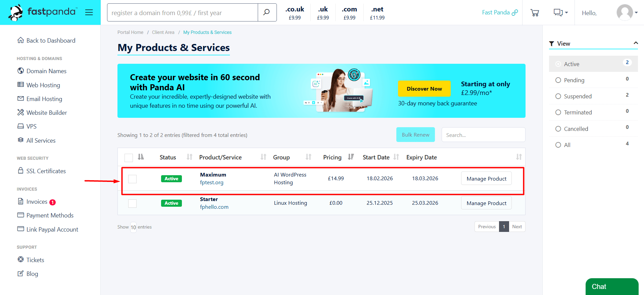Viewport: 644px width, 295px height.
Task: Click Manage Product for fphello.com
Action: point(486,203)
